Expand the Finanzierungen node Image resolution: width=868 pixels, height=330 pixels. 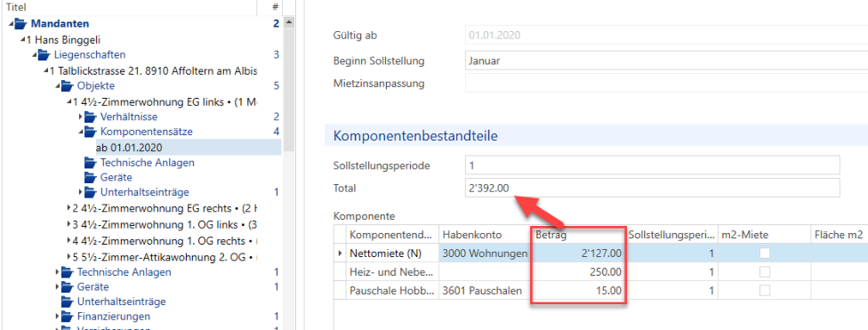[x=58, y=317]
